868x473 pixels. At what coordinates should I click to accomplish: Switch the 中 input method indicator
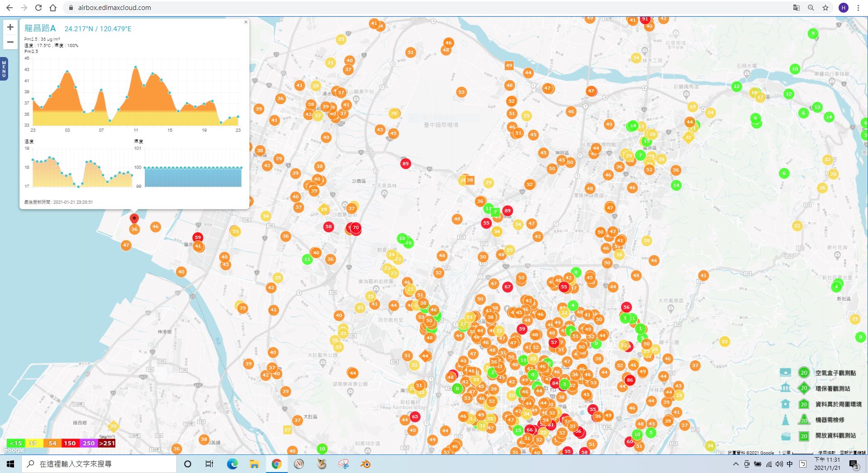790,464
